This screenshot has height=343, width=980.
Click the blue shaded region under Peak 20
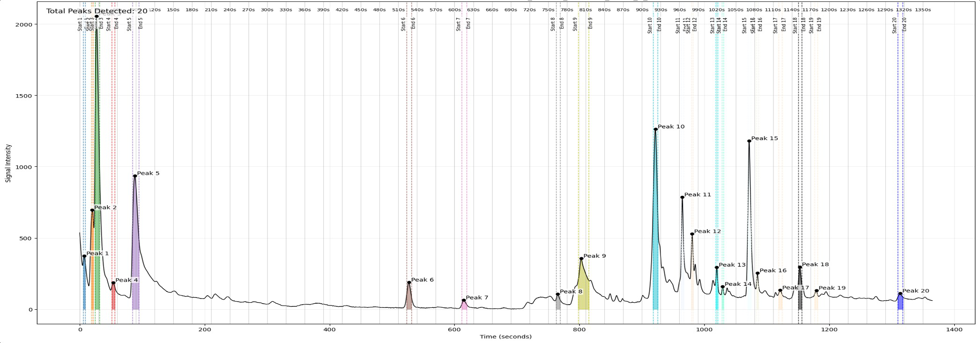pos(900,302)
